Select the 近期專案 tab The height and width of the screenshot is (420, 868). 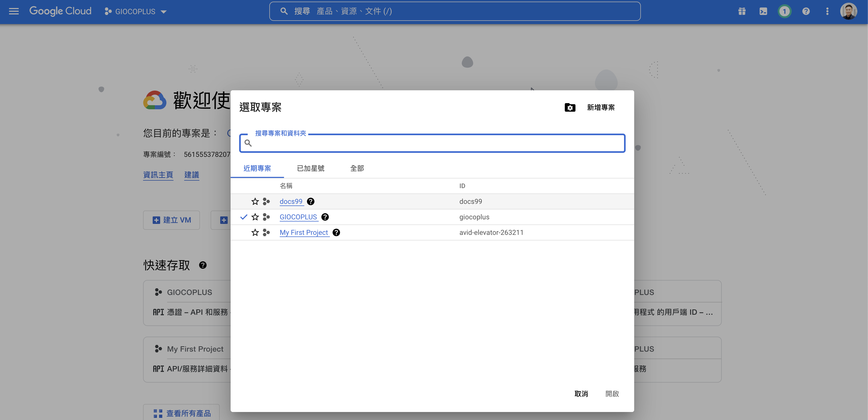257,168
